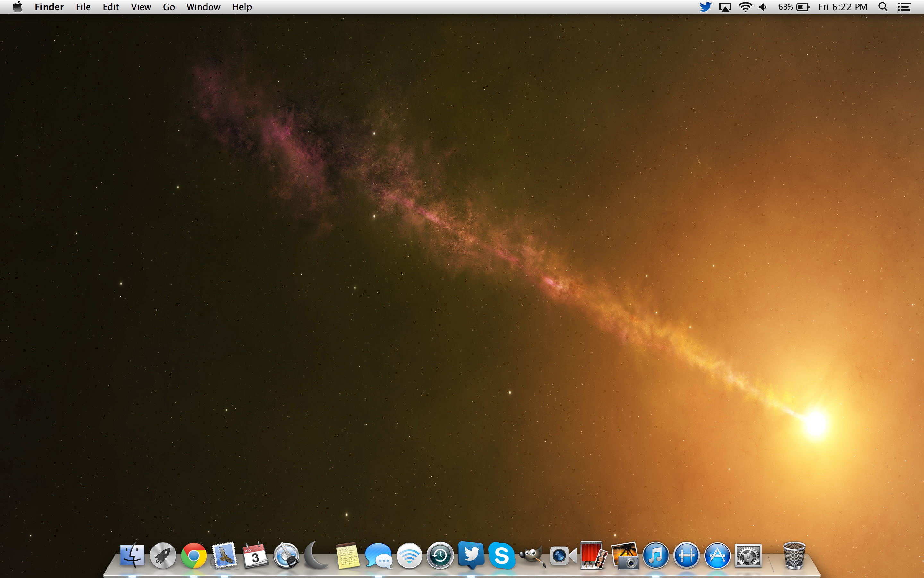924x578 pixels.
Task: Open Mail stamp icon in Dock
Action: 224,556
